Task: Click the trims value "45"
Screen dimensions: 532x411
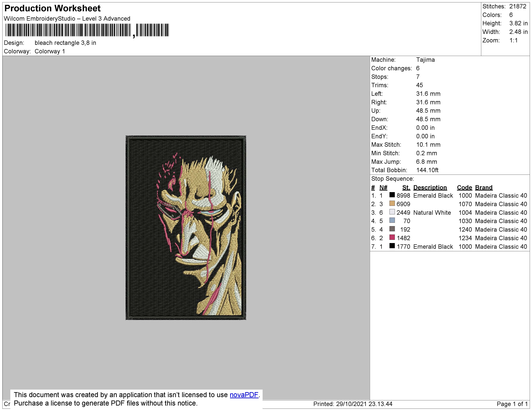Action: click(419, 85)
